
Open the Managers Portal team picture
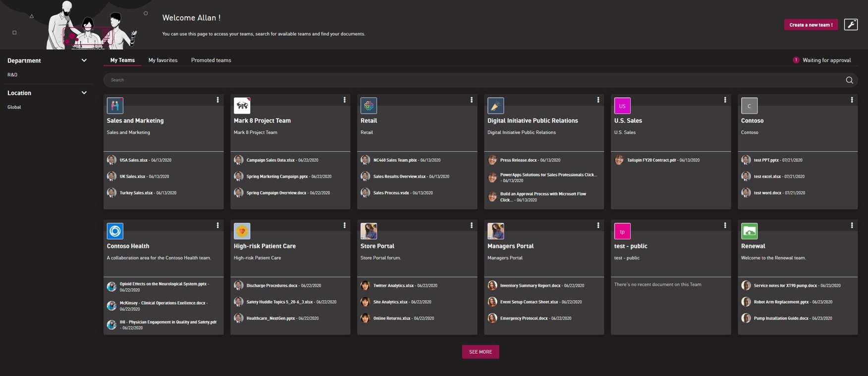[x=495, y=231]
